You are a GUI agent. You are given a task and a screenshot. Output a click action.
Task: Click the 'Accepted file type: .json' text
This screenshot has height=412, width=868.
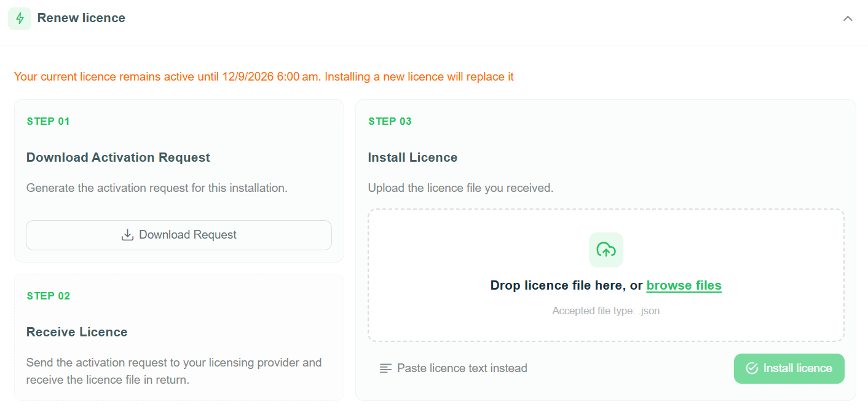point(606,311)
